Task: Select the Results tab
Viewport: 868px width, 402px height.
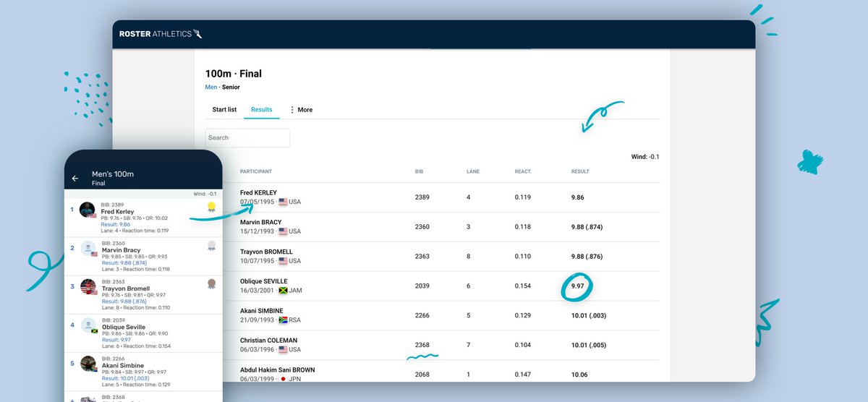Action: [x=261, y=110]
